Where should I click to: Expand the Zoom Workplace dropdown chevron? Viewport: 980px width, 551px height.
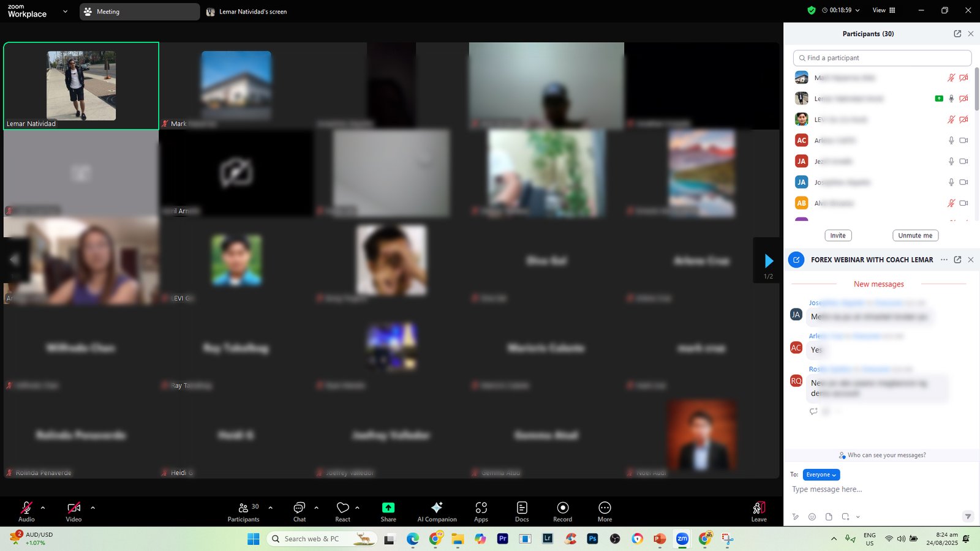[x=66, y=12]
